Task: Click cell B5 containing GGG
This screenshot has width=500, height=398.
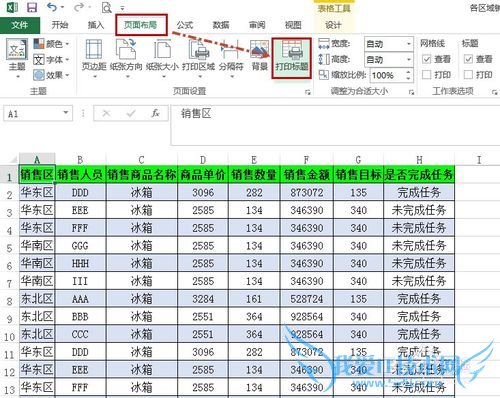Action: pos(80,245)
